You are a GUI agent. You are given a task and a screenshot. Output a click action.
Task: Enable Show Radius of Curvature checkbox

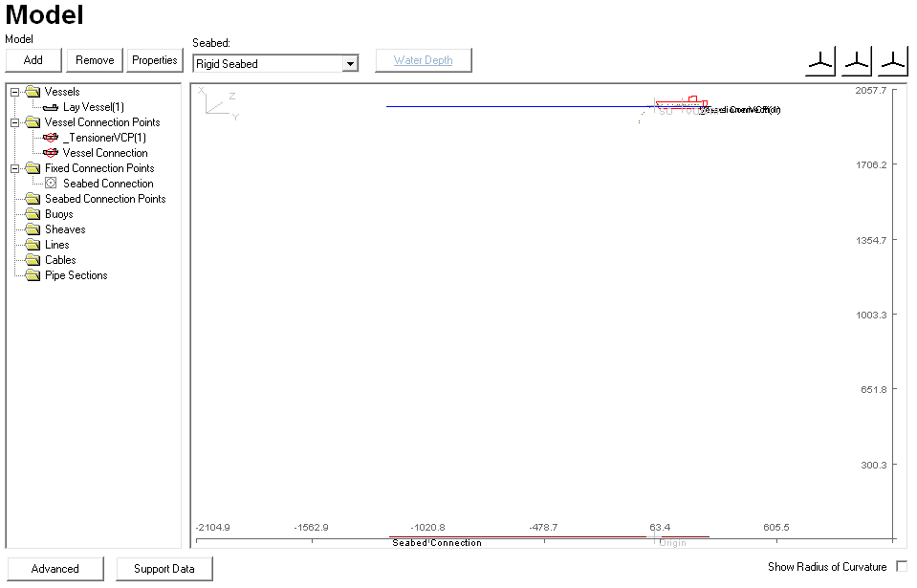tap(901, 567)
